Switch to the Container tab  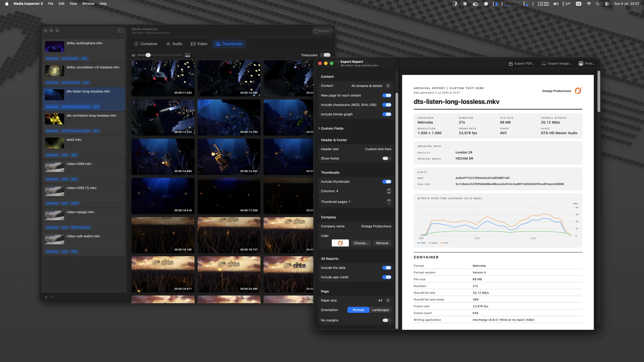(146, 44)
